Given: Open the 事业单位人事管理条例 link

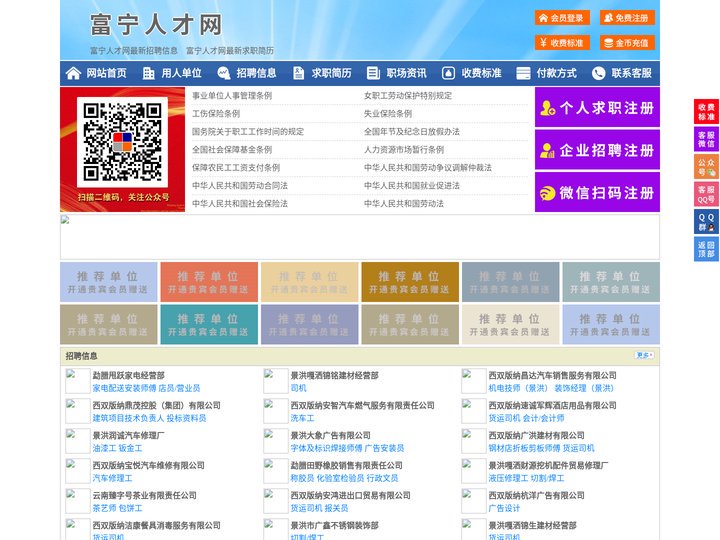Looking at the screenshot, I should (x=232, y=96).
